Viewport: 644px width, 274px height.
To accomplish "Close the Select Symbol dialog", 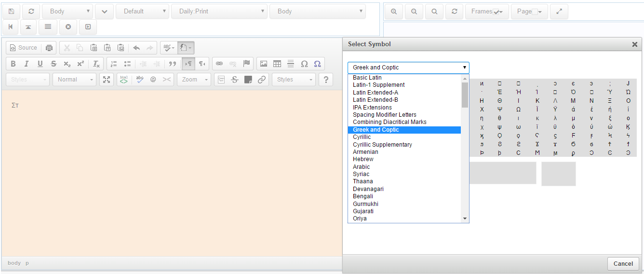I will coord(634,44).
